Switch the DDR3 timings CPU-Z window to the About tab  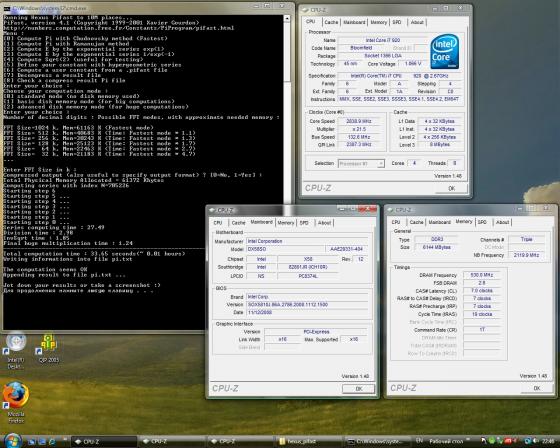pos(502,222)
